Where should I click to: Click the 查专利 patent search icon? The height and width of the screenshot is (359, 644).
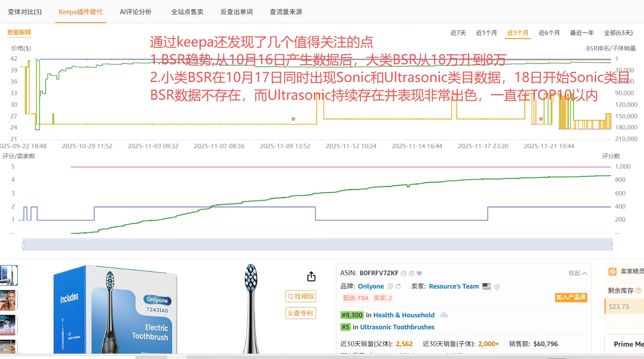pyautogui.click(x=301, y=312)
